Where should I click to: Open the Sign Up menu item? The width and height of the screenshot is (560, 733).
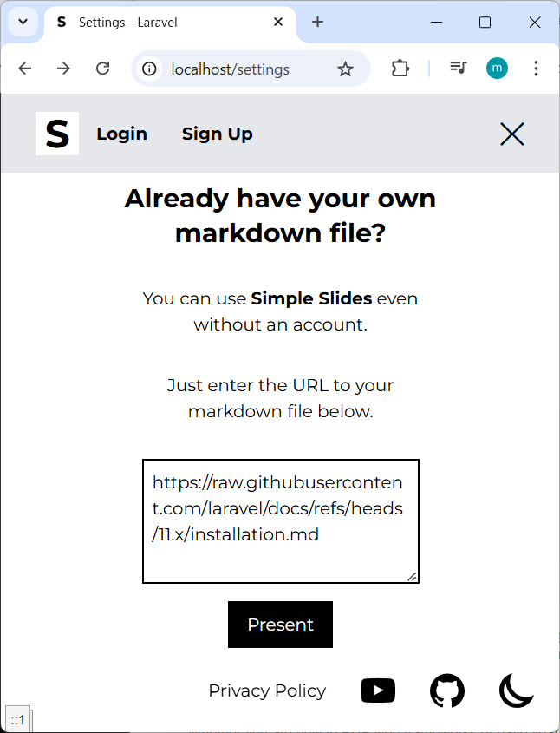click(218, 134)
